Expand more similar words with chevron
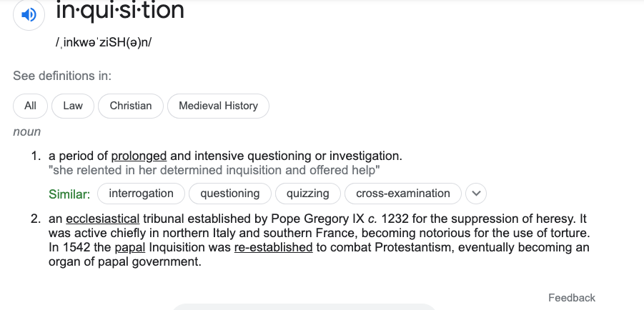 tap(476, 194)
